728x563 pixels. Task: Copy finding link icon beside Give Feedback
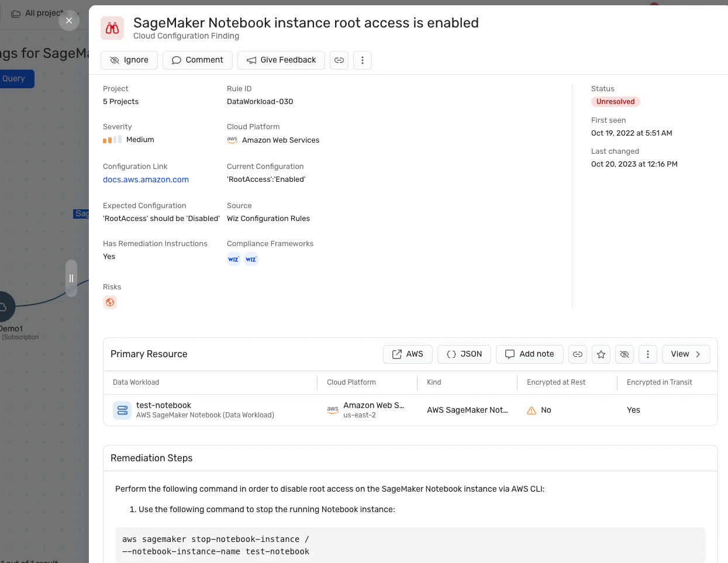click(339, 60)
